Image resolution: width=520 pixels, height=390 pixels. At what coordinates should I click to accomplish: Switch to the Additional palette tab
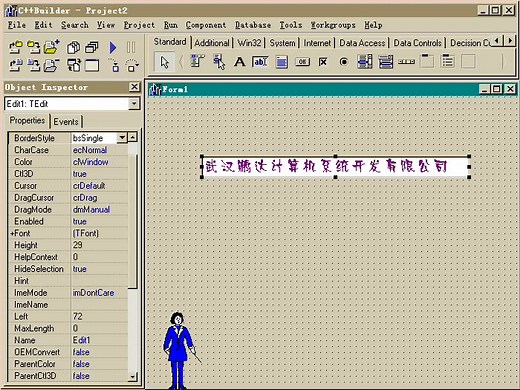[212, 43]
